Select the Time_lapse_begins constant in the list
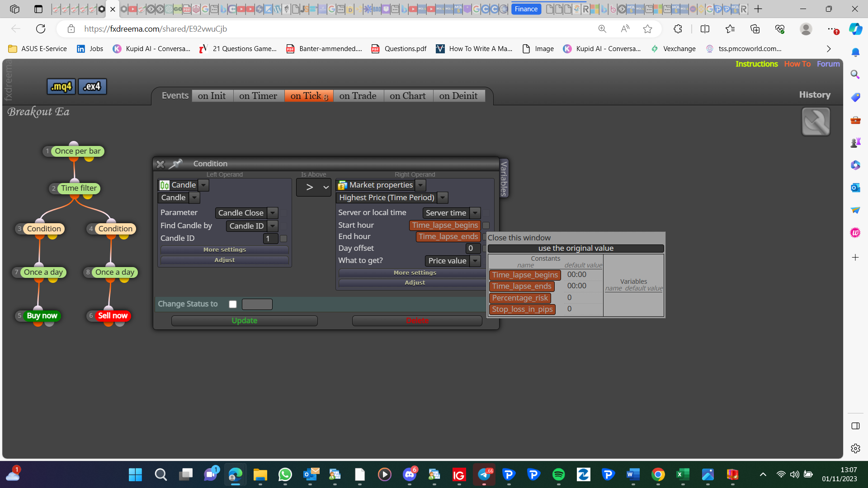868x488 pixels. pos(525,275)
